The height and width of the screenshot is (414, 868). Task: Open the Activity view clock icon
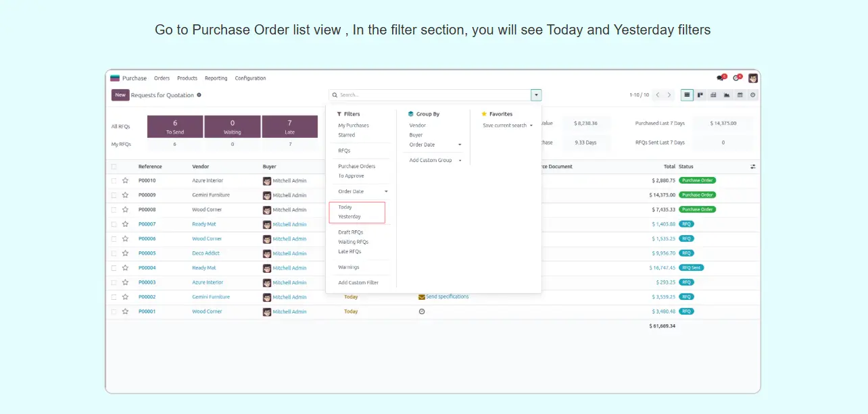tap(752, 95)
